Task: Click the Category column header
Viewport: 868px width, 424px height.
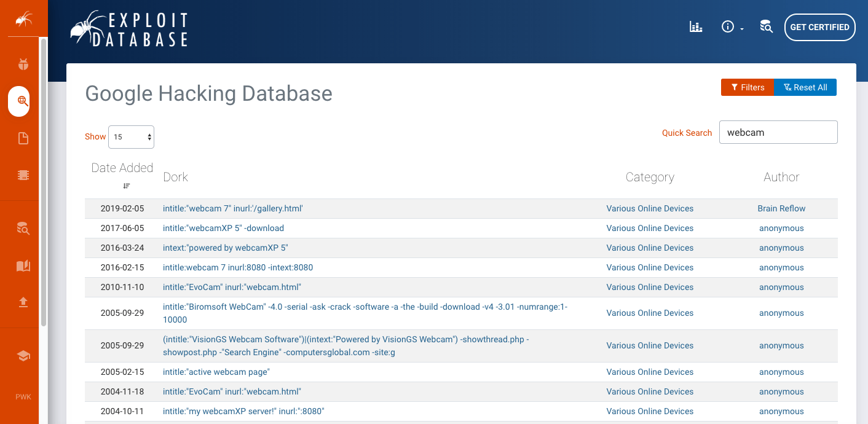Action: 650,177
